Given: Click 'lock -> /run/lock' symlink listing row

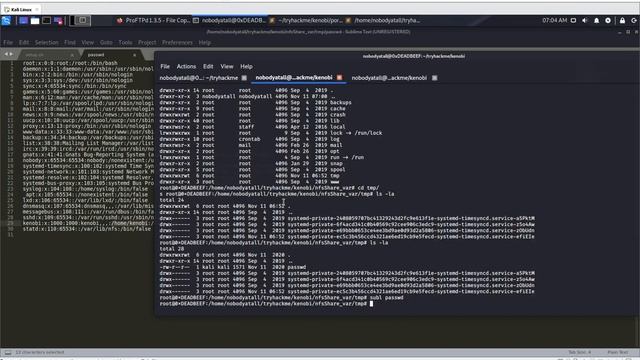Looking at the screenshot, I should click(271, 133).
